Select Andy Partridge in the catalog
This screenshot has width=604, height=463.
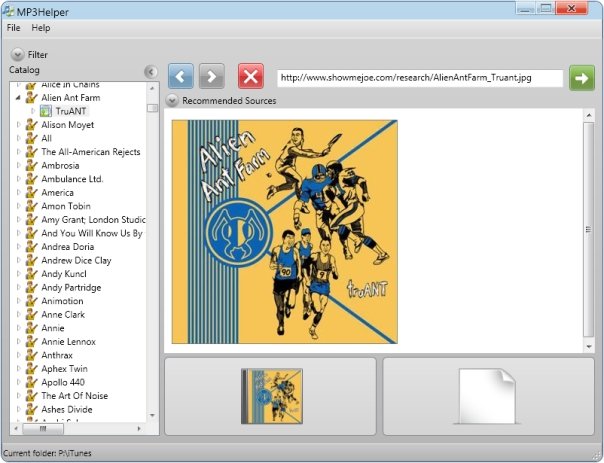[x=71, y=287]
